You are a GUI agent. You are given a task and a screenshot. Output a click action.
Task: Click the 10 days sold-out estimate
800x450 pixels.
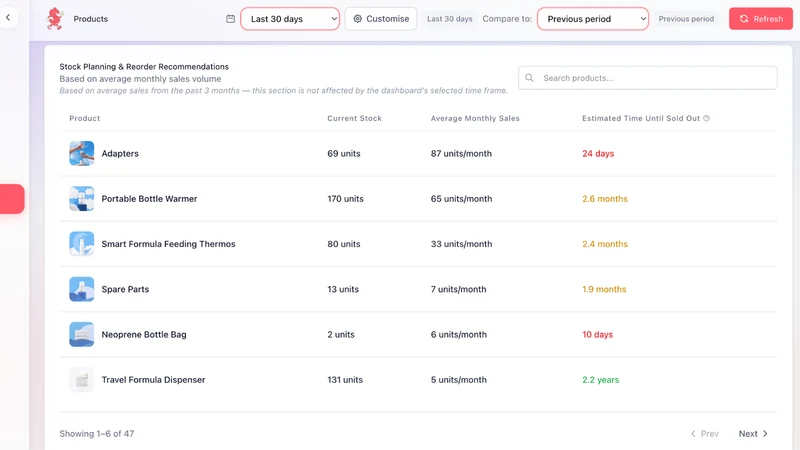(597, 335)
